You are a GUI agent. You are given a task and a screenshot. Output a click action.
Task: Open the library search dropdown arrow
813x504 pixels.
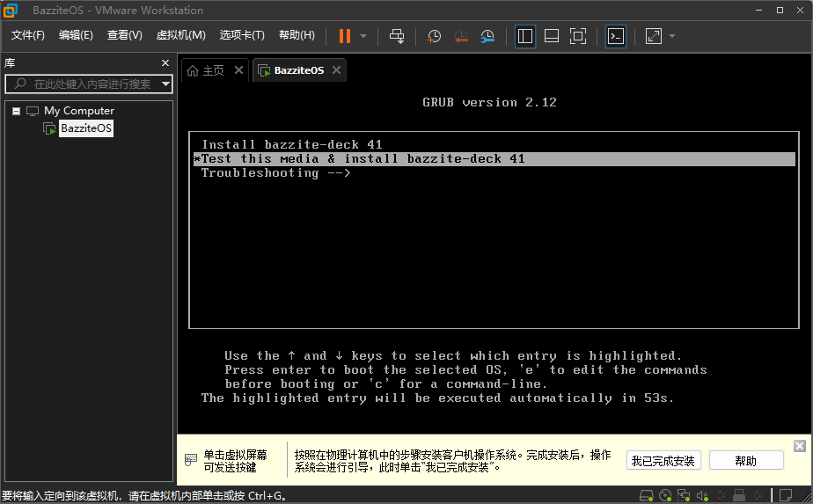[166, 84]
